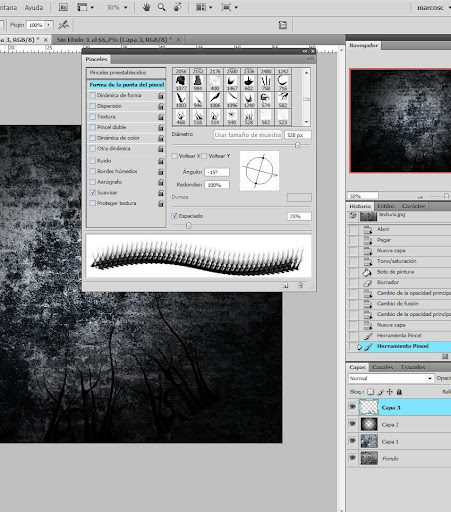Create new snapshot icon in Historia panel
451x512 pixels.
[x=445, y=356]
